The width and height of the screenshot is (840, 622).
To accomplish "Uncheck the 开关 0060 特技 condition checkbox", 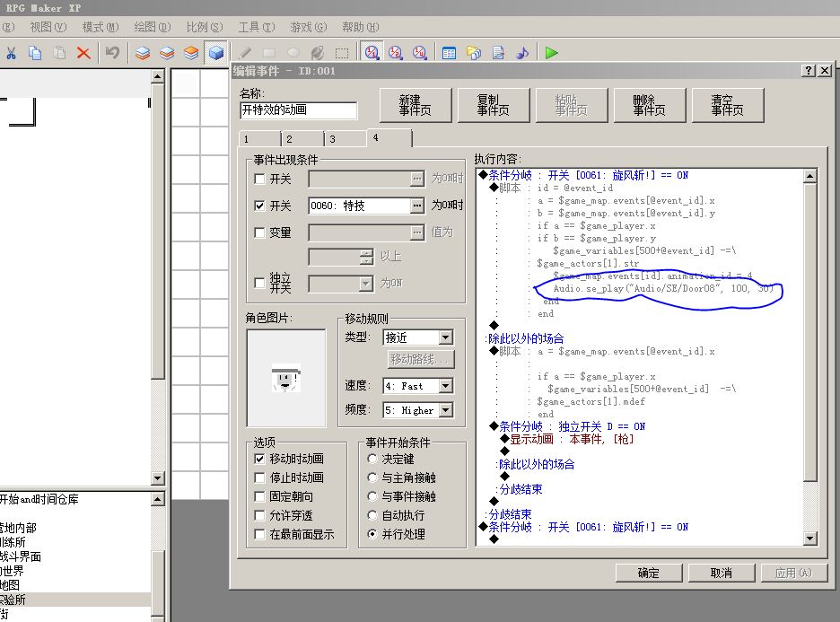I will [260, 206].
